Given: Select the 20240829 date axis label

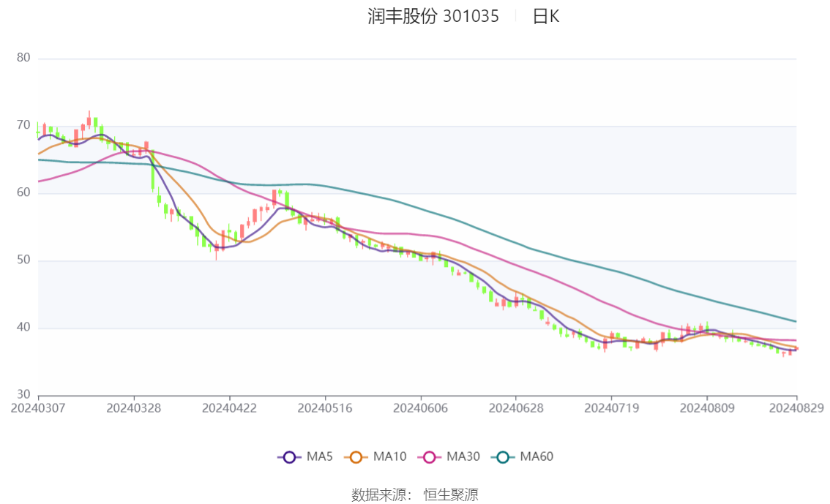Looking at the screenshot, I should coord(796,408).
